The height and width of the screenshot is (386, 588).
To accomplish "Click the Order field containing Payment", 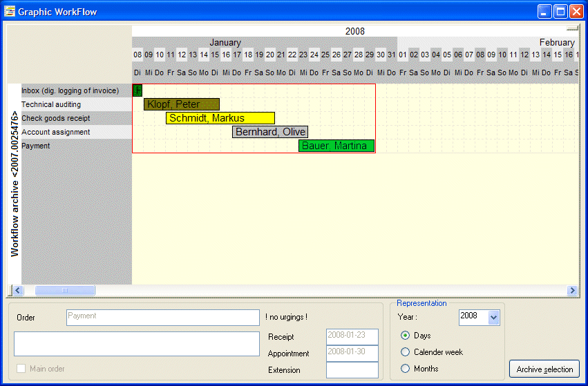I will click(x=163, y=318).
